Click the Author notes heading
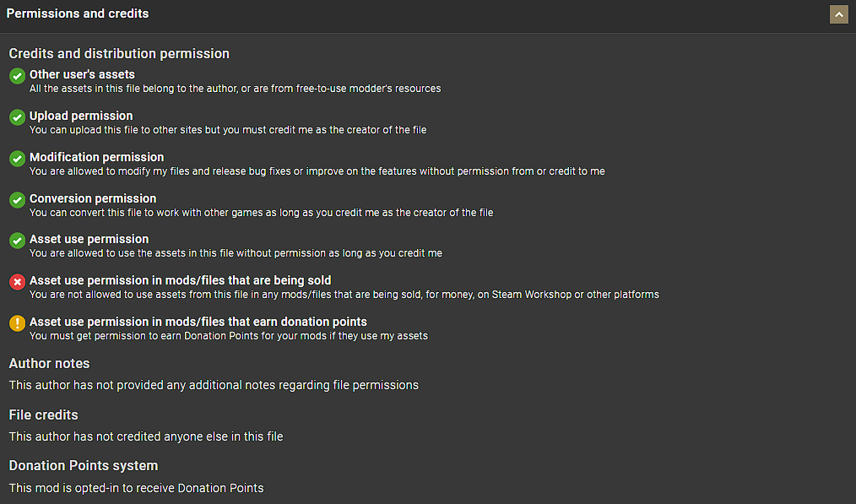856x504 pixels. [49, 363]
